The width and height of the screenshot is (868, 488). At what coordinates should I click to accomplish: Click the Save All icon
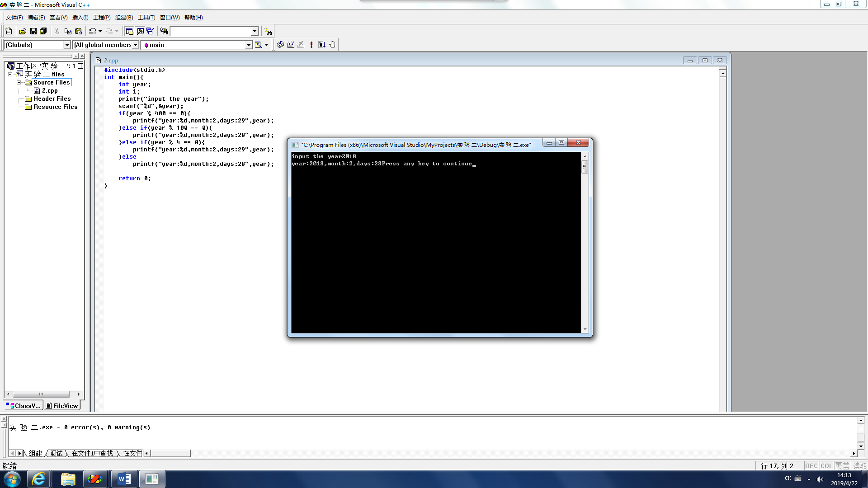click(43, 31)
